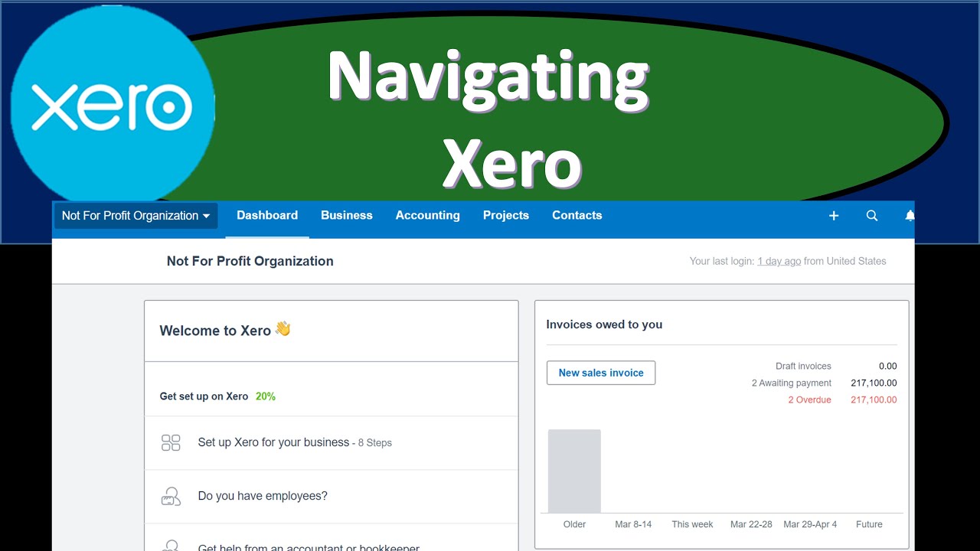Click the Mar 22-28 chart label

click(x=751, y=524)
